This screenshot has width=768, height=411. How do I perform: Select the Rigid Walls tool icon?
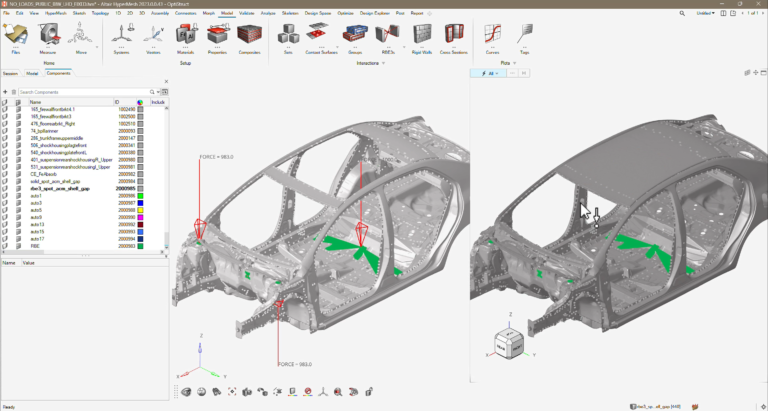pos(422,34)
